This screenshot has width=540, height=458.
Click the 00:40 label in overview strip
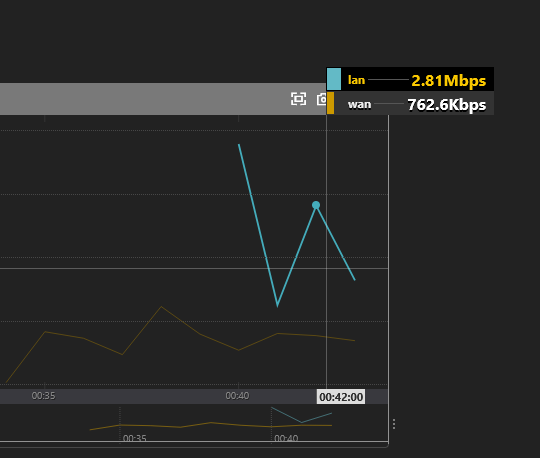coord(286,438)
